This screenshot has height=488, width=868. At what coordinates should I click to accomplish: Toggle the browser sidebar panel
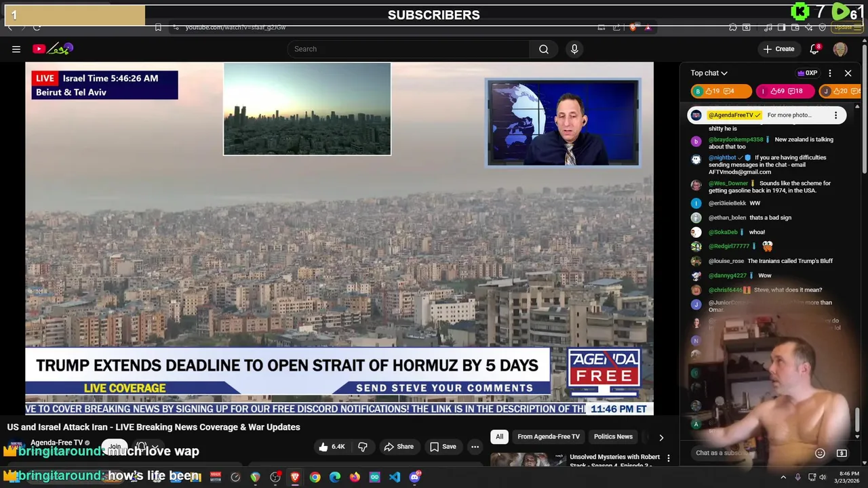pyautogui.click(x=781, y=28)
